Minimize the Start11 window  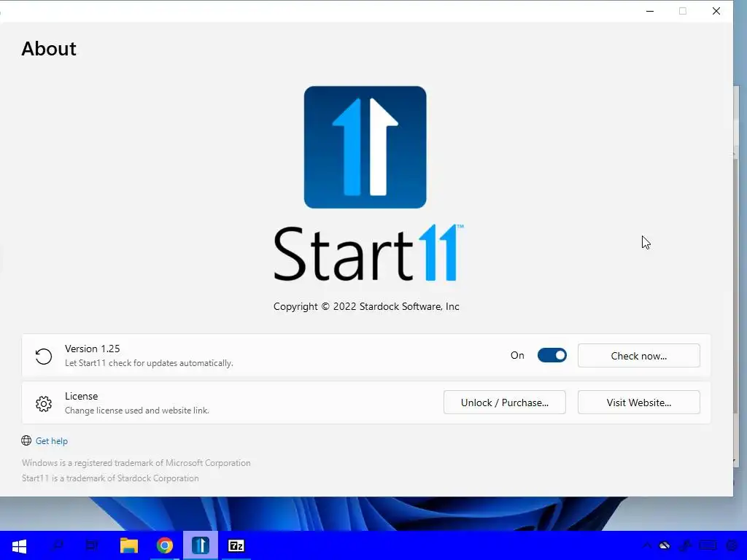point(650,11)
